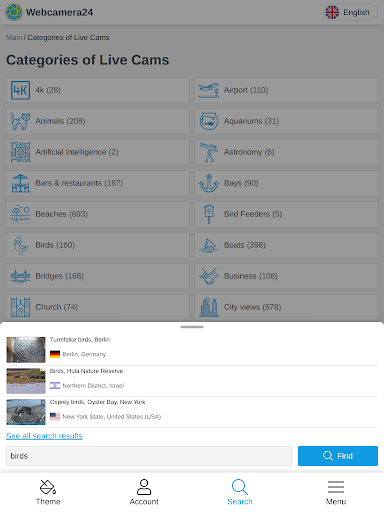This screenshot has height=512, width=384.
Task: Click New York State, United States location
Action: [112, 417]
